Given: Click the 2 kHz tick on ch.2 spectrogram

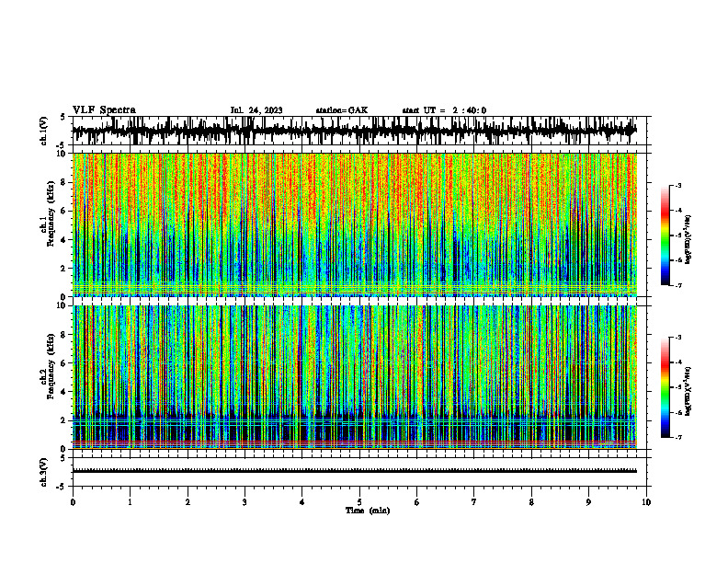Looking at the screenshot, I should (65, 420).
